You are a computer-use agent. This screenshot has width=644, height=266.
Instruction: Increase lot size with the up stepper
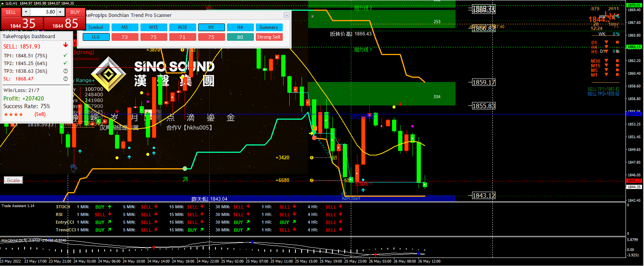pos(60,12)
